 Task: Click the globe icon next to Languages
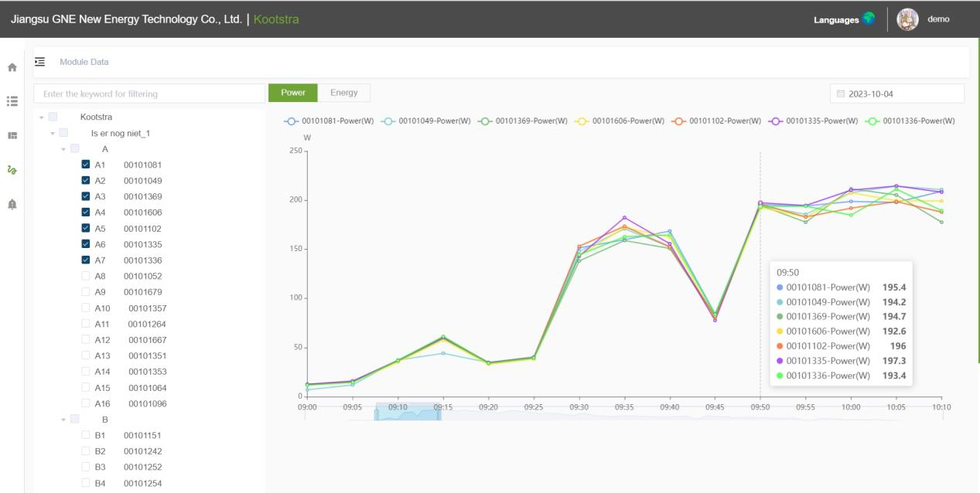(869, 19)
